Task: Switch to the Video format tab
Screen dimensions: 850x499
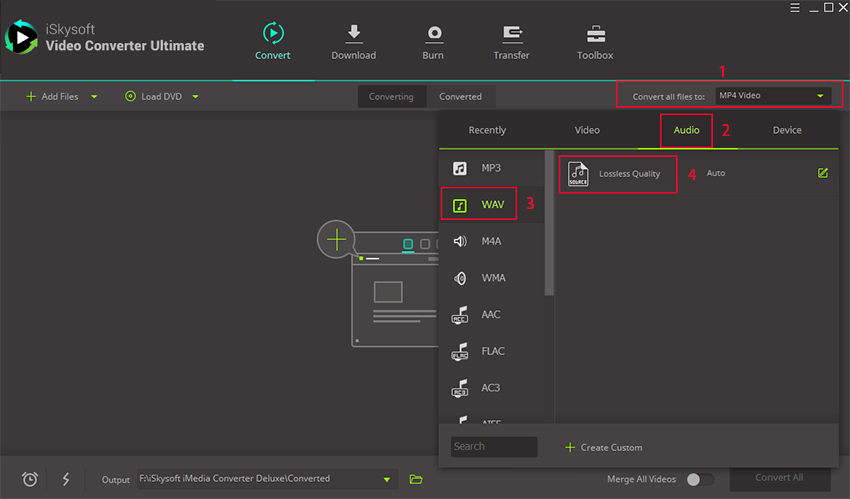Action: point(587,130)
